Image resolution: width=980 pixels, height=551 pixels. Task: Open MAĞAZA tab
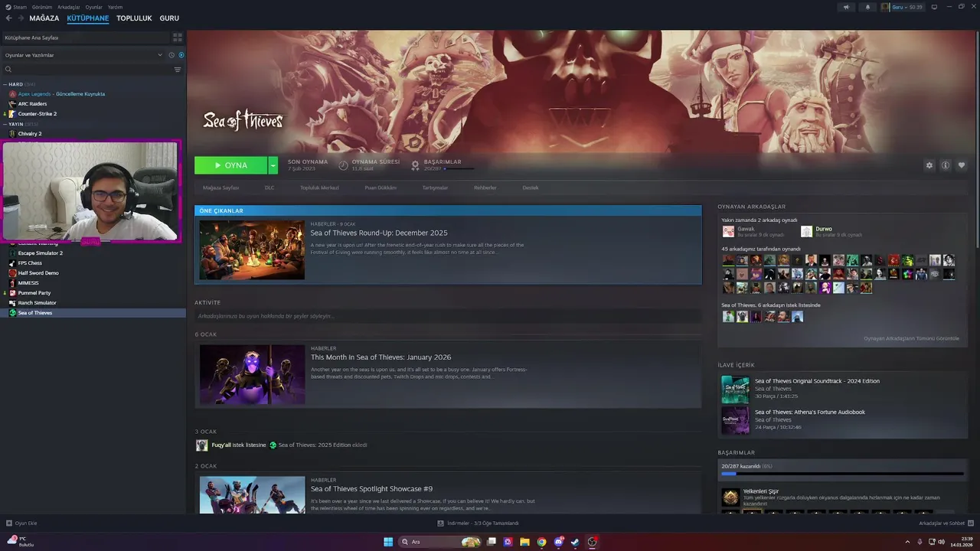click(44, 18)
